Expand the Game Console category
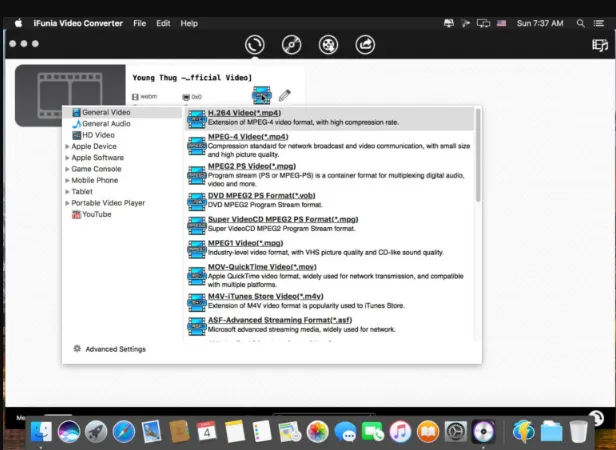Screen dimensions: 616x450 pyautogui.click(x=94, y=169)
